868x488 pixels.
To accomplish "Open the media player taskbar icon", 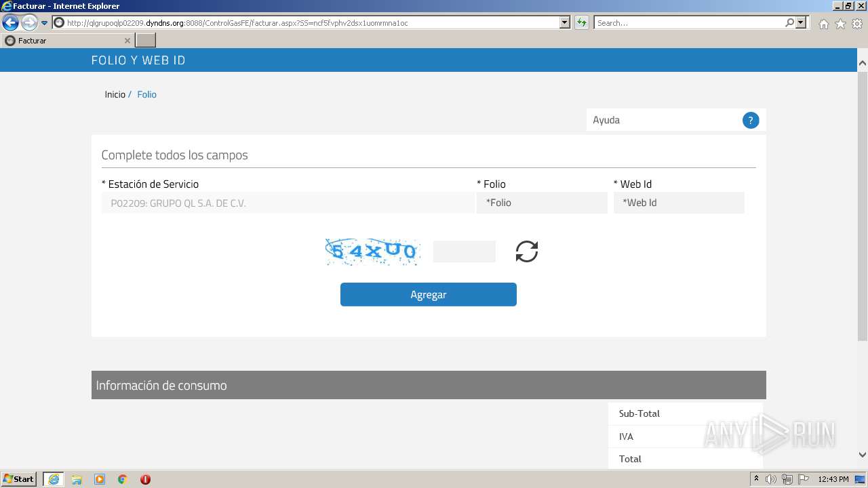I will click(x=100, y=479).
